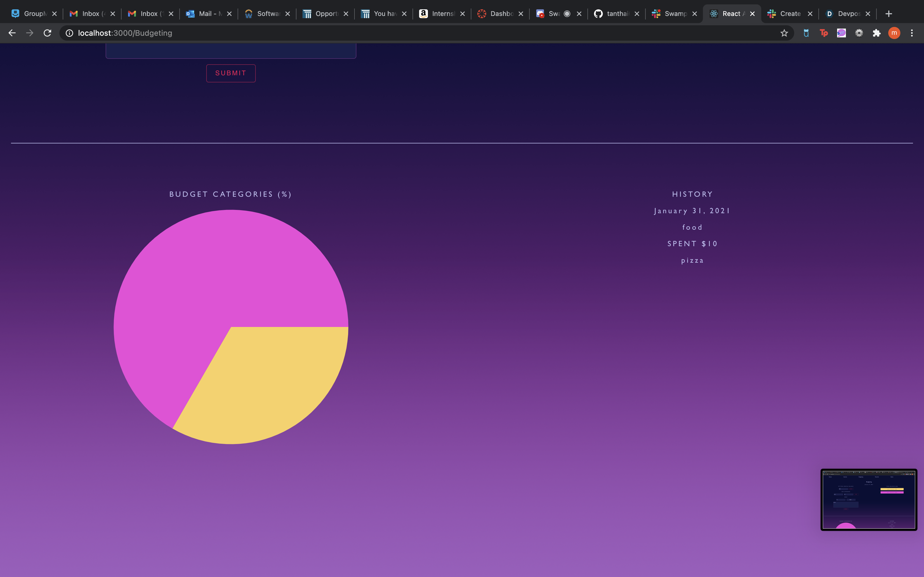Open Chrome three-dot menu
Screen dimensions: 924x577
click(912, 33)
